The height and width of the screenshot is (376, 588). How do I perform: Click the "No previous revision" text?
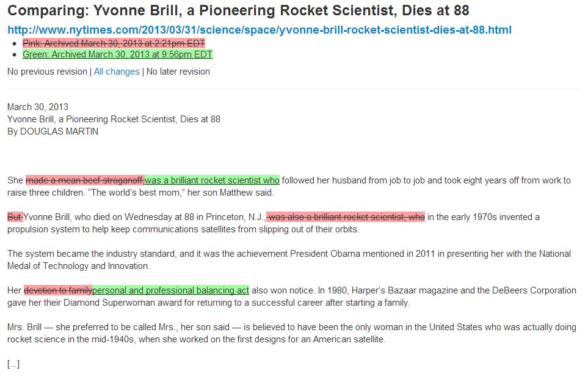pos(47,72)
